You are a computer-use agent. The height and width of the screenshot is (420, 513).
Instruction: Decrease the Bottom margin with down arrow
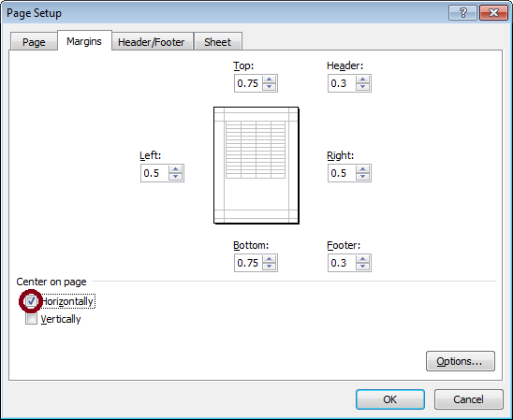[269, 267]
